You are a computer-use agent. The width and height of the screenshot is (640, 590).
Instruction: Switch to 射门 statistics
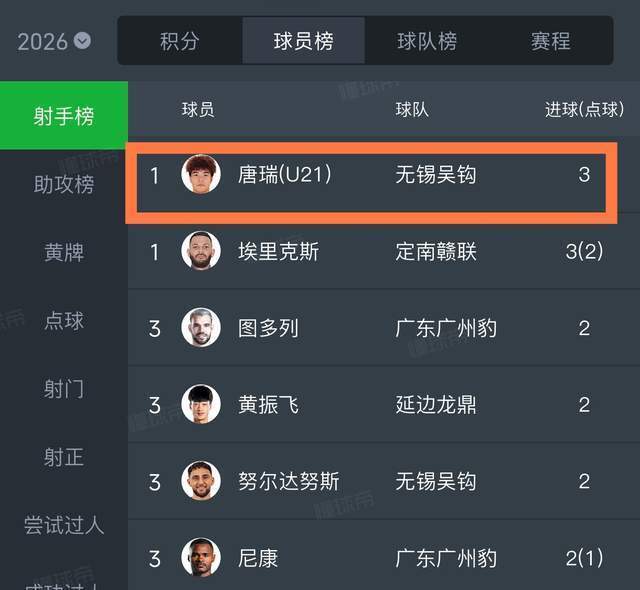click(64, 388)
